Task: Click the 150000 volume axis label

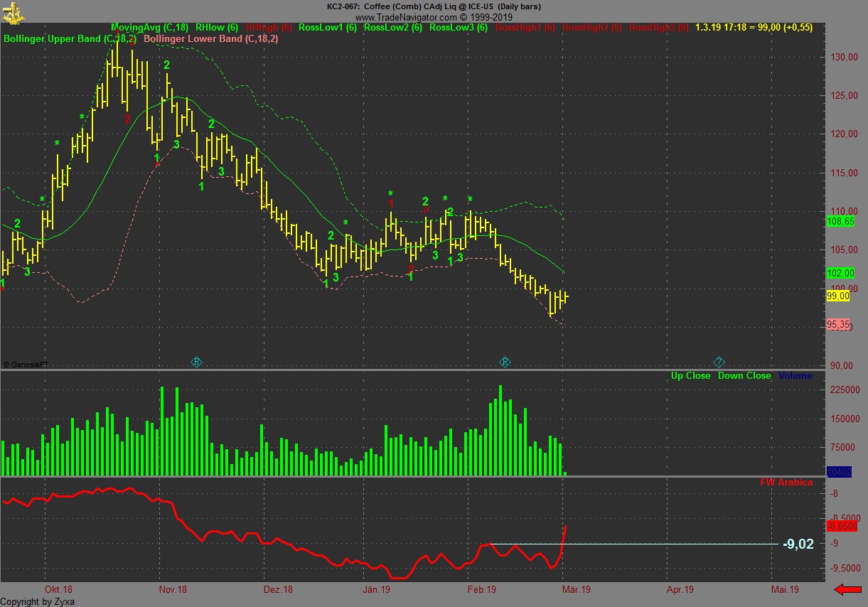Action: tap(844, 419)
